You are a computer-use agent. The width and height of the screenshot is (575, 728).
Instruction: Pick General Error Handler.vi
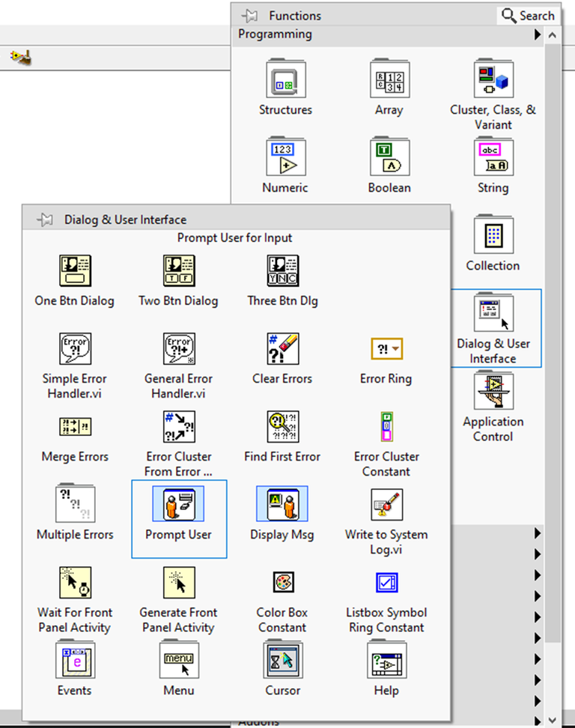pyautogui.click(x=179, y=349)
